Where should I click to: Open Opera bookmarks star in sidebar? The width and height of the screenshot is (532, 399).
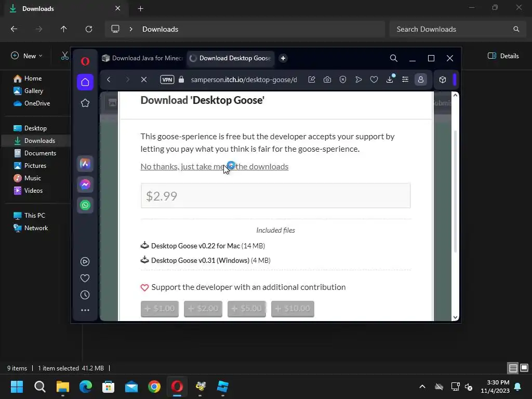pyautogui.click(x=85, y=103)
